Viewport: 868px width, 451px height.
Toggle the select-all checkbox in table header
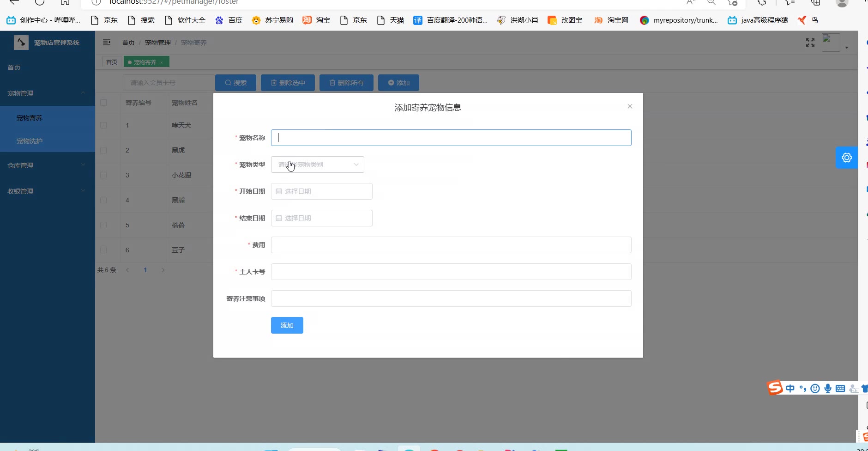103,103
